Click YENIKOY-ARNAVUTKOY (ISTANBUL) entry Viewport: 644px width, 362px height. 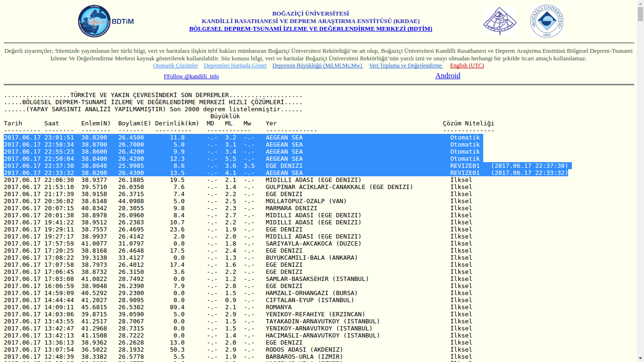[x=319, y=329]
